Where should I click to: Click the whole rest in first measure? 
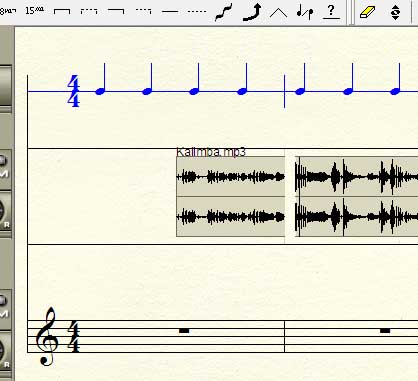tap(184, 331)
